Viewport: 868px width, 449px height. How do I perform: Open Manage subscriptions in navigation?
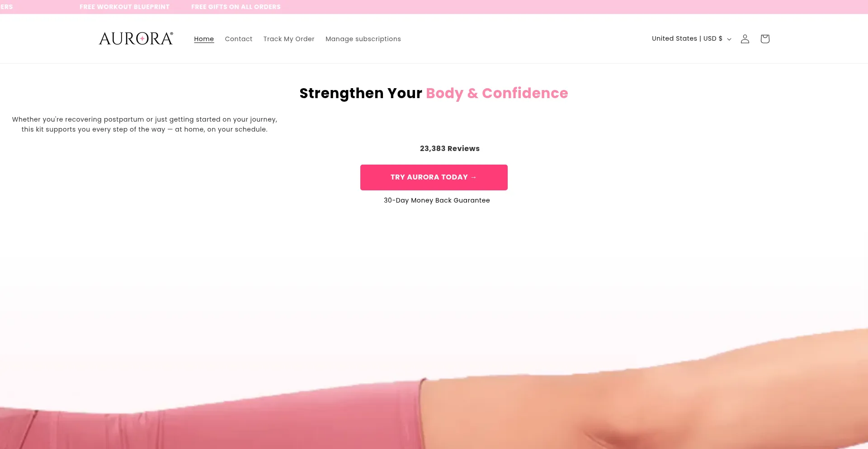tap(363, 39)
